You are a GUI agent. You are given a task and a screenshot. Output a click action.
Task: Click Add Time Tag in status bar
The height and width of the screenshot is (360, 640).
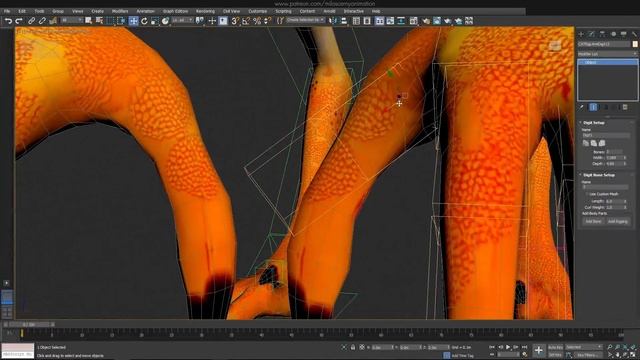(462, 356)
